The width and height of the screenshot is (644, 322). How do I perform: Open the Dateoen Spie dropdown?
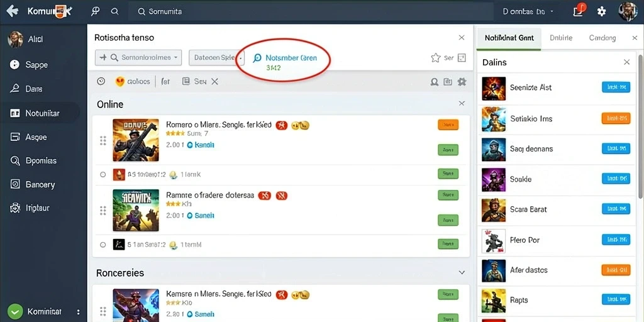coord(216,57)
